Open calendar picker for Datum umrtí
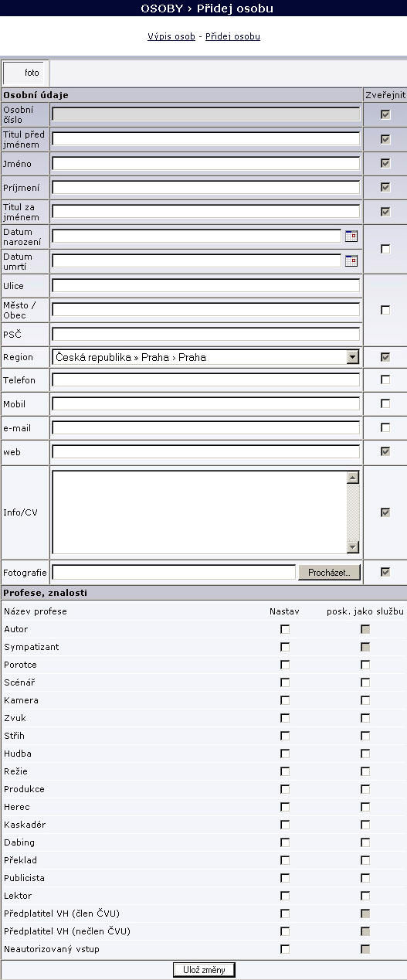Viewport: 407px width, 980px height. 351,260
